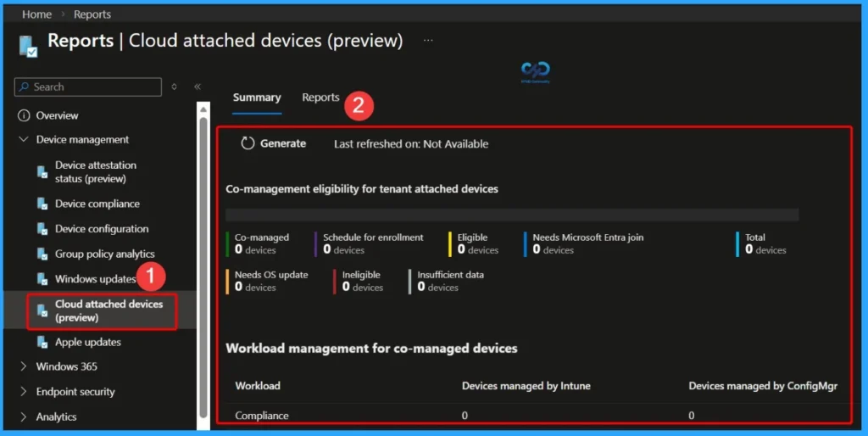Click Insufficient data device count
This screenshot has width=868, height=436.
click(x=438, y=287)
